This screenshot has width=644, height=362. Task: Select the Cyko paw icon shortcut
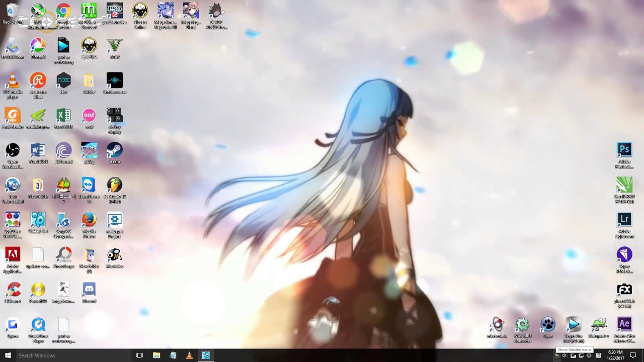pos(548,327)
